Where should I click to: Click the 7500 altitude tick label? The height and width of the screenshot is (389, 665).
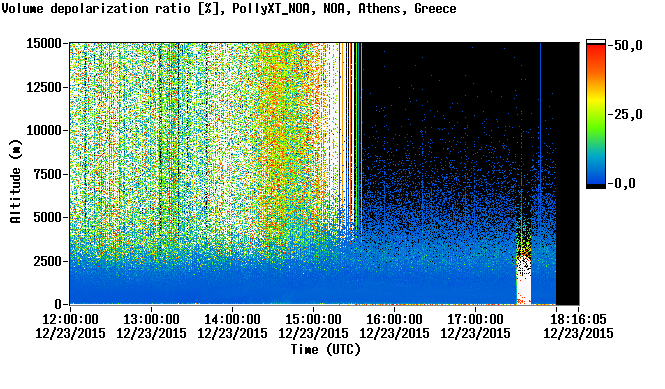[48, 174]
